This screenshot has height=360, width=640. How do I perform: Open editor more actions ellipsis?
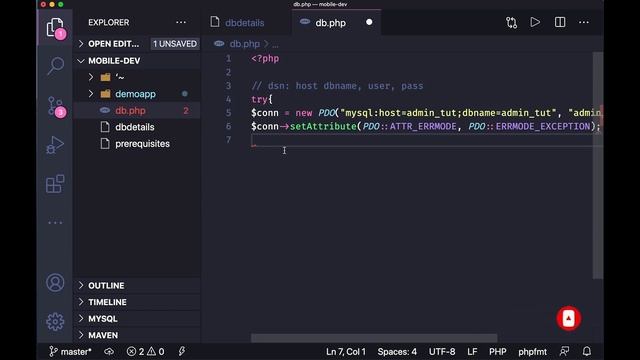tap(584, 22)
